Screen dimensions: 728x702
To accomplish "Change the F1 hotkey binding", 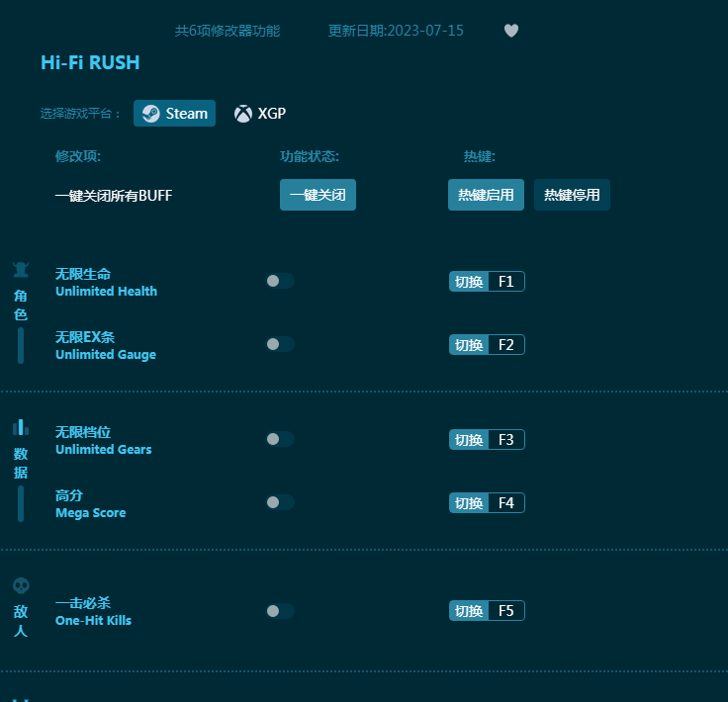I will click(x=506, y=281).
